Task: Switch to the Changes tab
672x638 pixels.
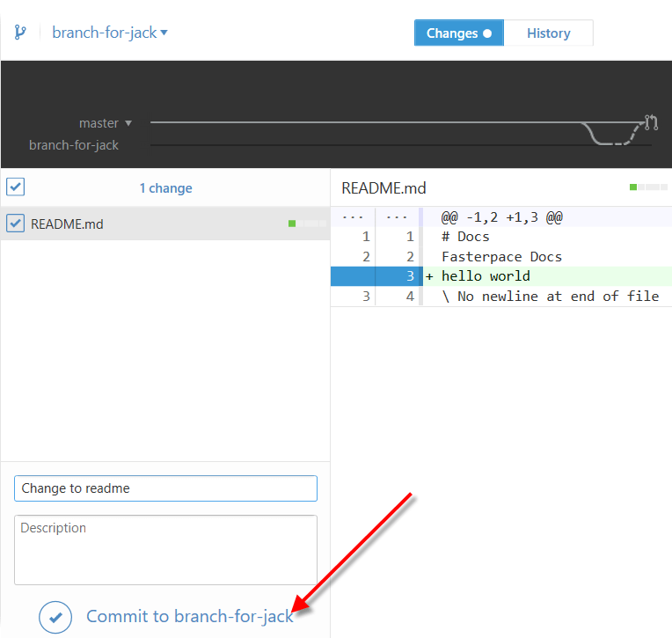Action: (459, 33)
